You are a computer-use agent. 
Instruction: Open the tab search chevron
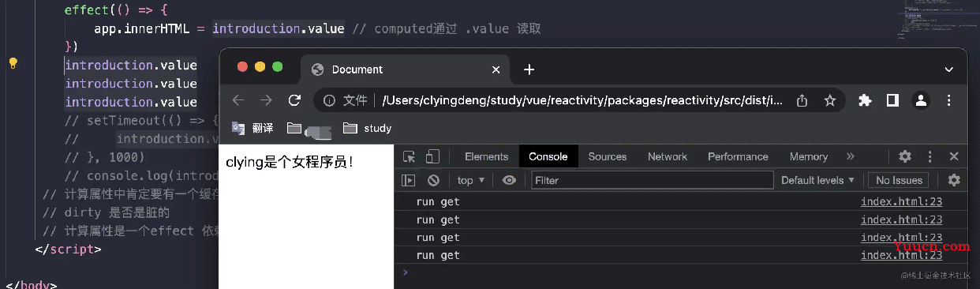coord(948,69)
